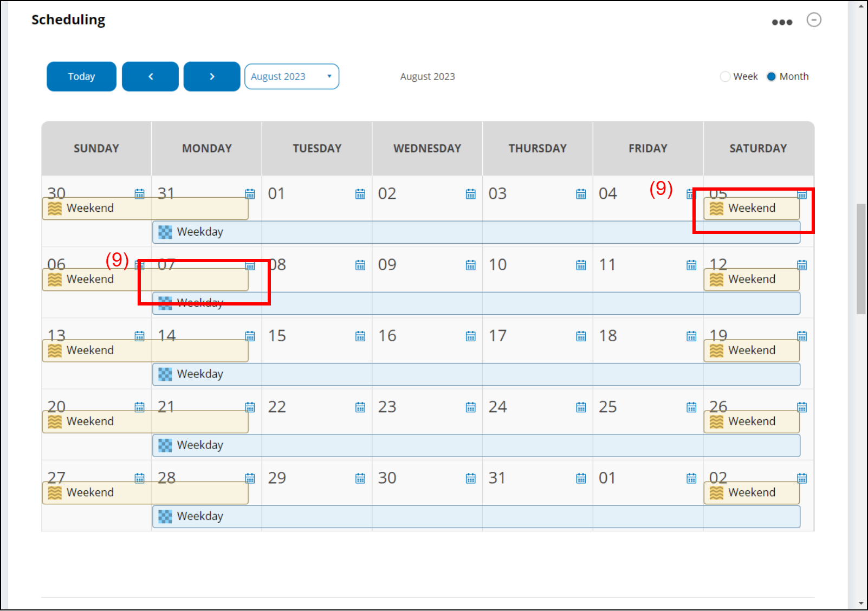Click calendar icon on Wednesday 16
This screenshot has width=868, height=611.
tap(470, 336)
